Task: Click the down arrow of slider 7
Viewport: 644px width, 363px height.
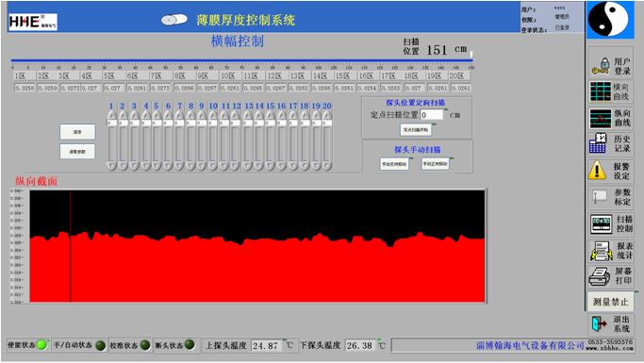Action: click(x=179, y=166)
